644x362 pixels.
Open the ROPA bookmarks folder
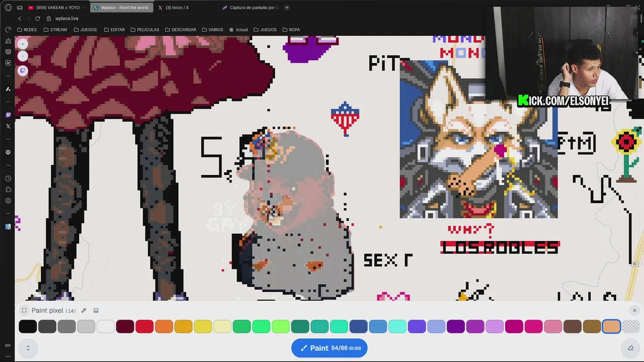(291, 30)
